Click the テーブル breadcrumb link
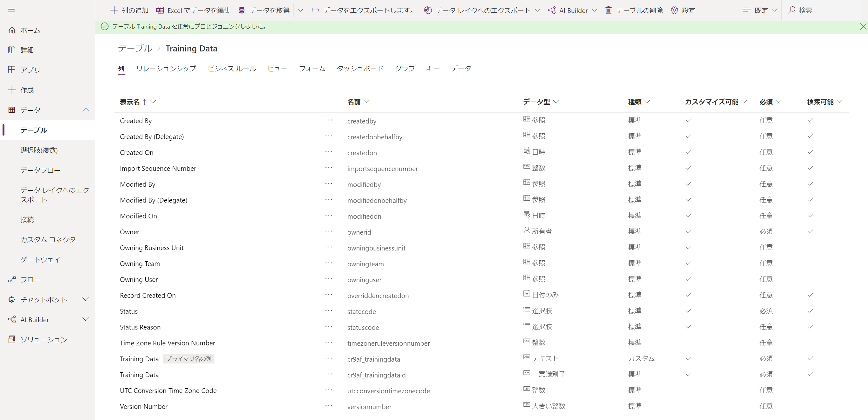The image size is (868, 420). 135,48
